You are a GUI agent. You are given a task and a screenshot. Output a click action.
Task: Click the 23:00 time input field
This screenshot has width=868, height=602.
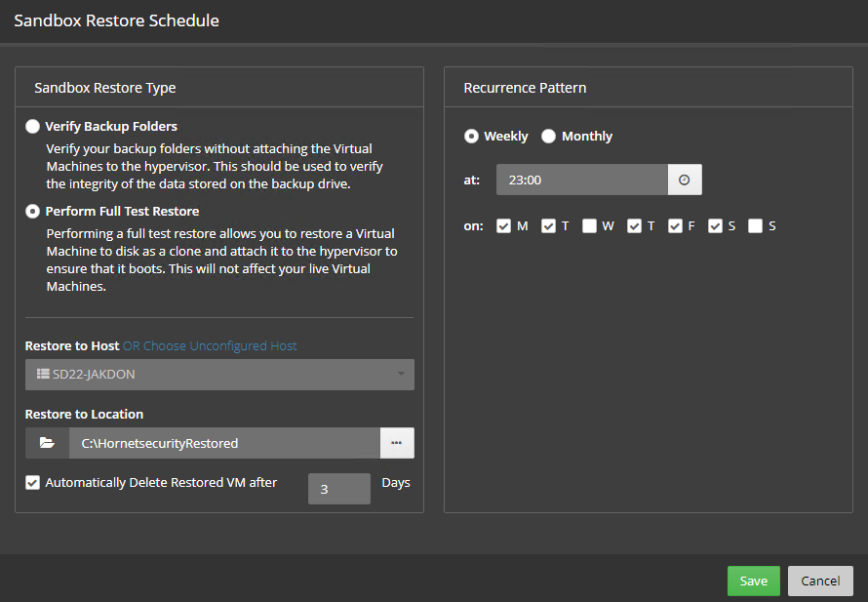tap(581, 181)
